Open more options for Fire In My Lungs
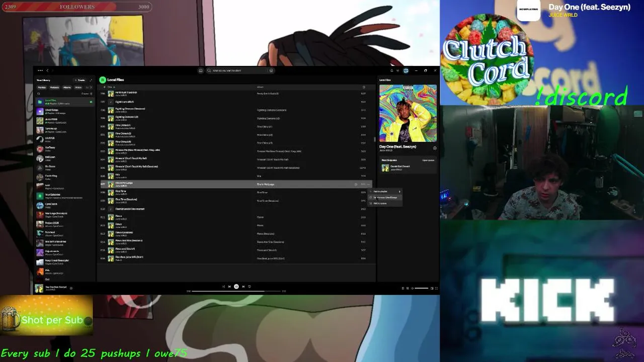The height and width of the screenshot is (362, 644). point(369,185)
